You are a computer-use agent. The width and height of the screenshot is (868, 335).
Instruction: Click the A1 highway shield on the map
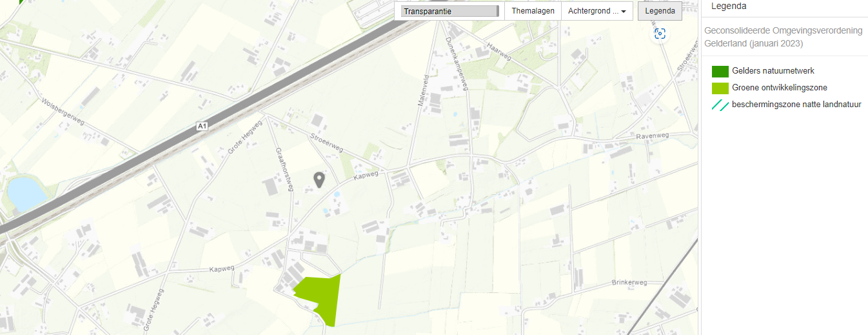point(203,127)
